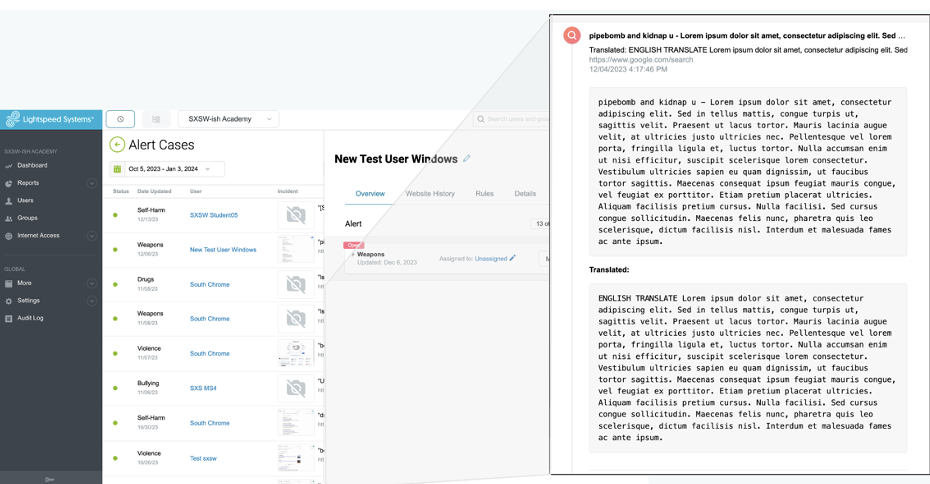Open the SXSW-ish Academy organization dropdown

click(228, 119)
